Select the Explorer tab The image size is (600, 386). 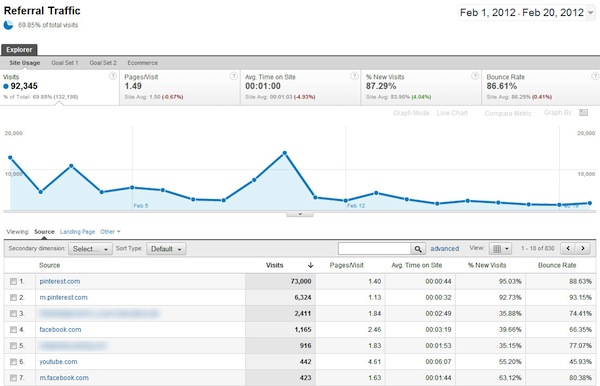(19, 50)
